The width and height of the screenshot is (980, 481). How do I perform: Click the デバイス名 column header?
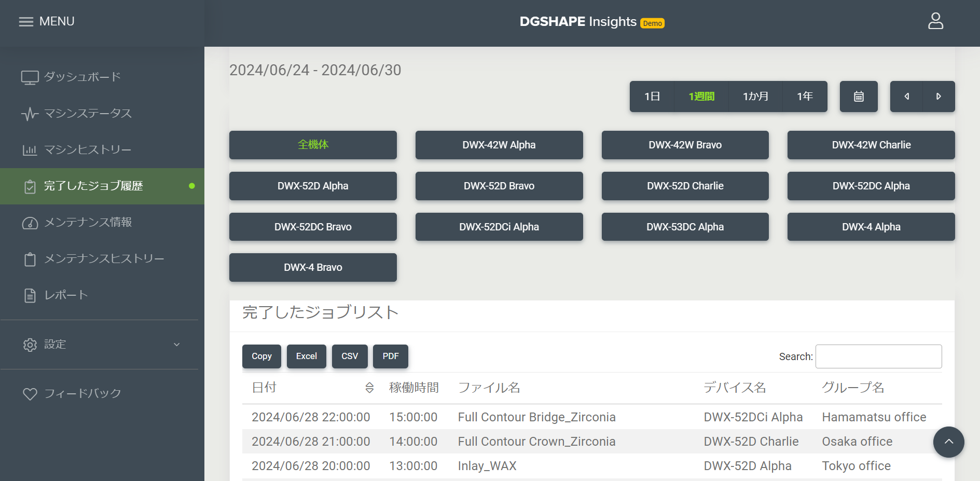[735, 388]
